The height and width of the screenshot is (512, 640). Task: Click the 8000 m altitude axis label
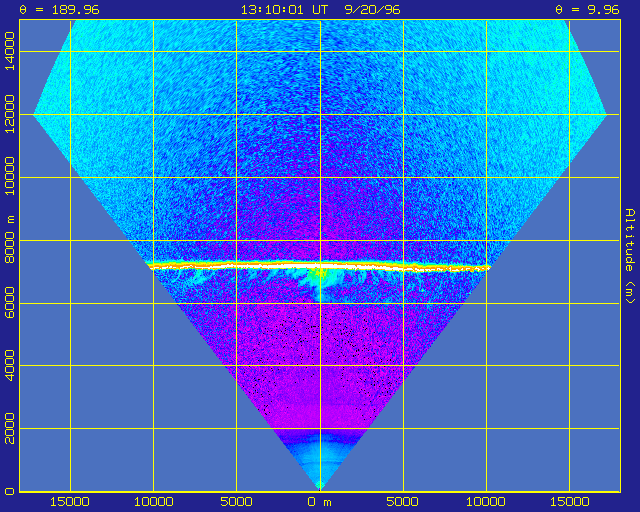pyautogui.click(x=9, y=239)
